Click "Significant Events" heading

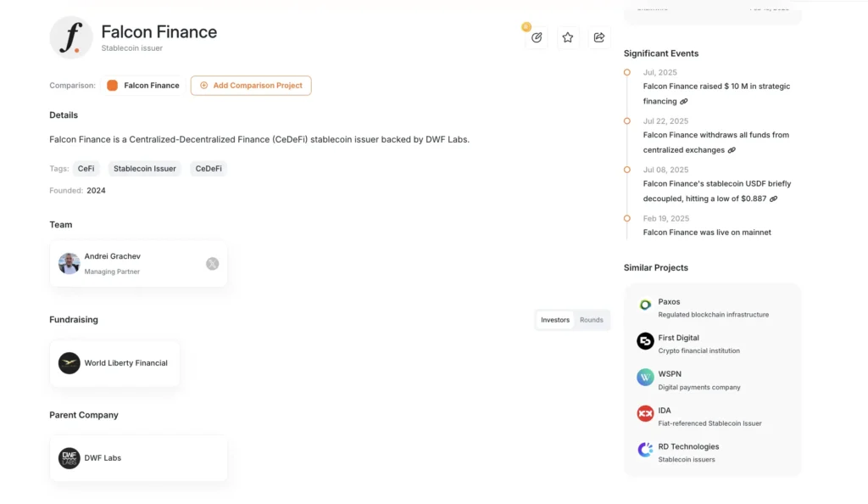click(x=661, y=53)
